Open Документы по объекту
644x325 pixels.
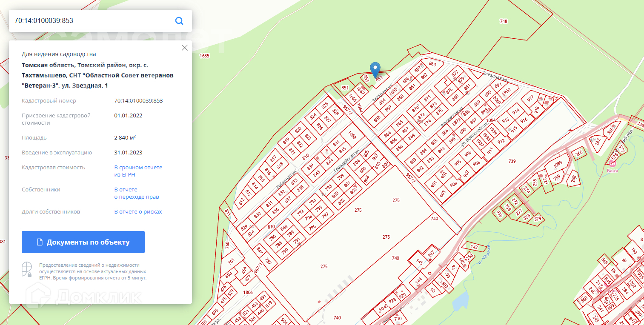click(x=83, y=242)
